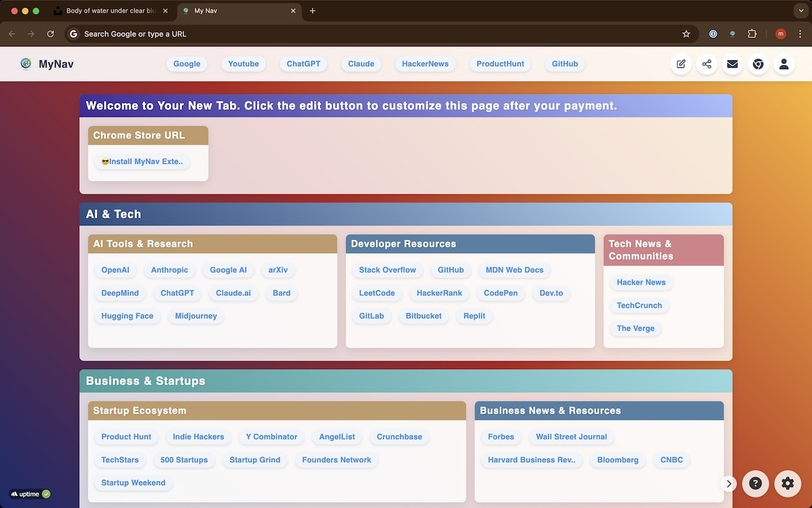Open the LeetCode link
This screenshot has width=812, height=508.
(377, 293)
